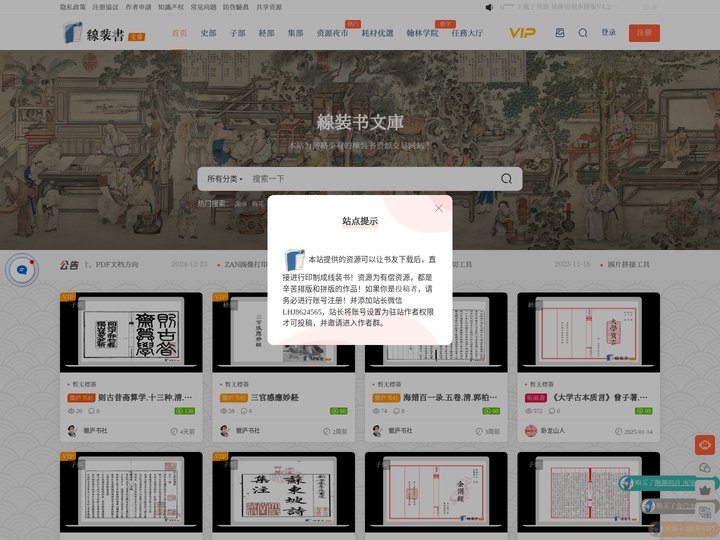720x540 pixels.
Task: Open the VIP membership icon
Action: (x=522, y=33)
